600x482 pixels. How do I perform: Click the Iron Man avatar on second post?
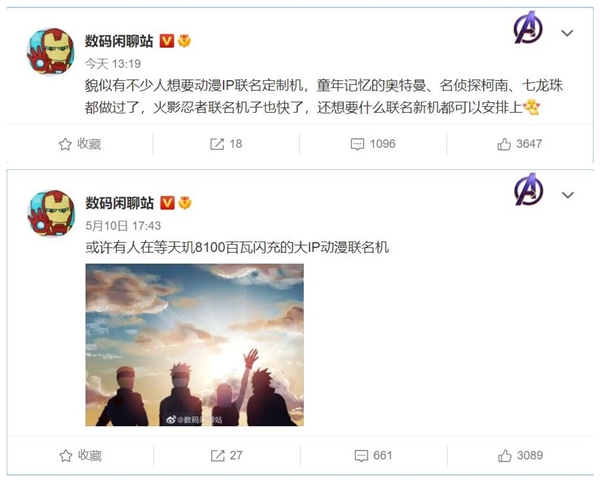(x=51, y=213)
